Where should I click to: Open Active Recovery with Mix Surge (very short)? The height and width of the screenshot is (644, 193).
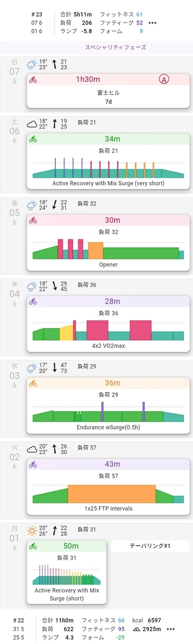click(108, 161)
